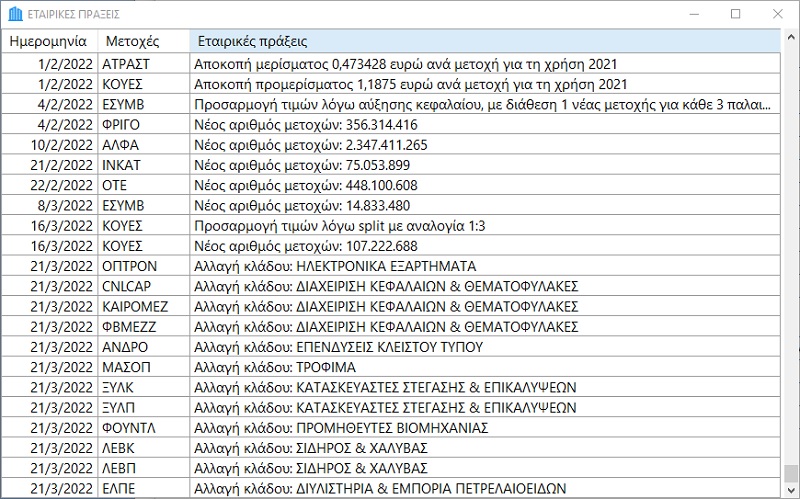This screenshot has height=499, width=800.
Task: Click Αλλαγή κλάδου: ΔΙΥΛΙΣΤΗΡΙΑ & ΕΜΠΟΡΙΑ ΠΕΤΡΕΛΑΙΟΕΙΔΩΝ
Action: (485, 488)
